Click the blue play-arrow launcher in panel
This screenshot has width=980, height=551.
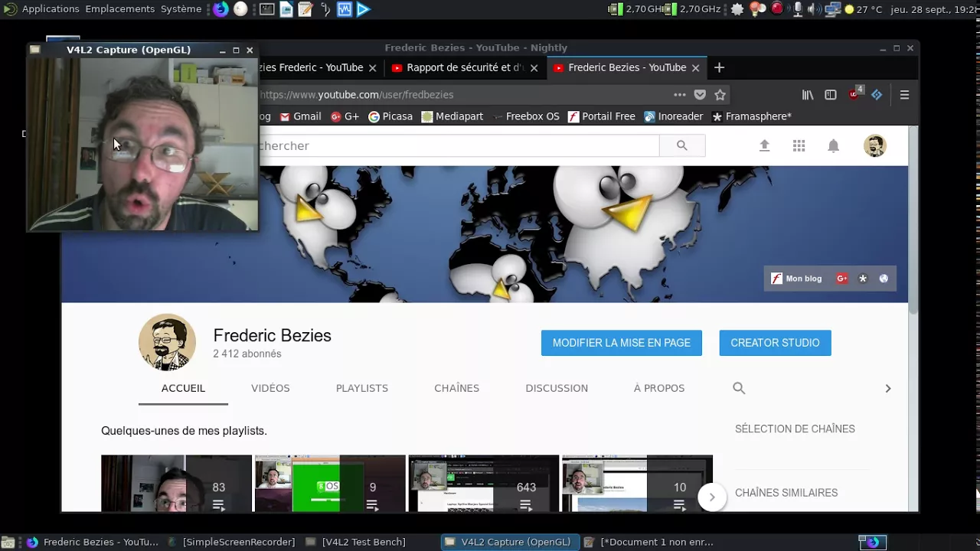[x=363, y=9]
